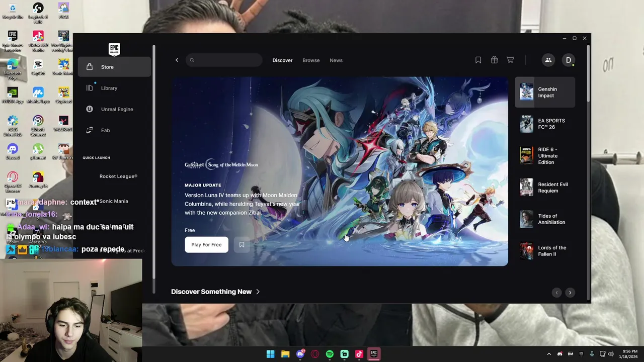Select the Ubisoft Connect desktop icon

(38, 126)
